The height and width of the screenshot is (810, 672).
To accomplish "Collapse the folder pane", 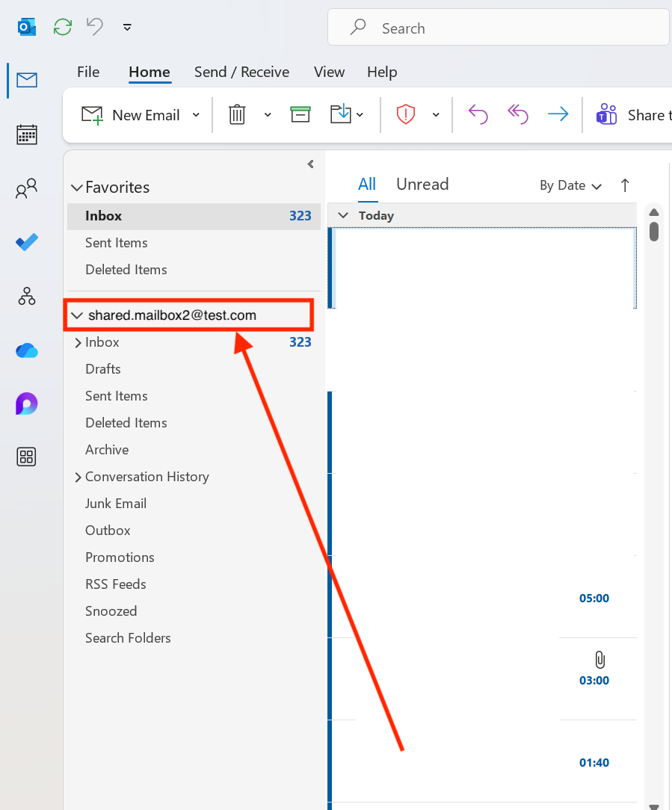I will pyautogui.click(x=310, y=164).
